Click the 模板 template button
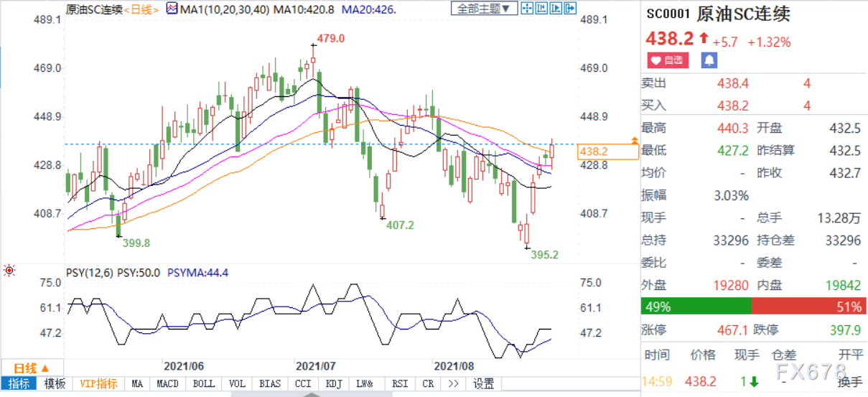 [55, 384]
